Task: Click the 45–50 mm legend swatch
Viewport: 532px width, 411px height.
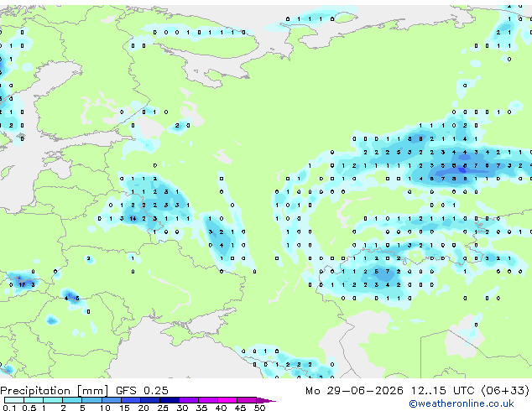Action: (247, 400)
